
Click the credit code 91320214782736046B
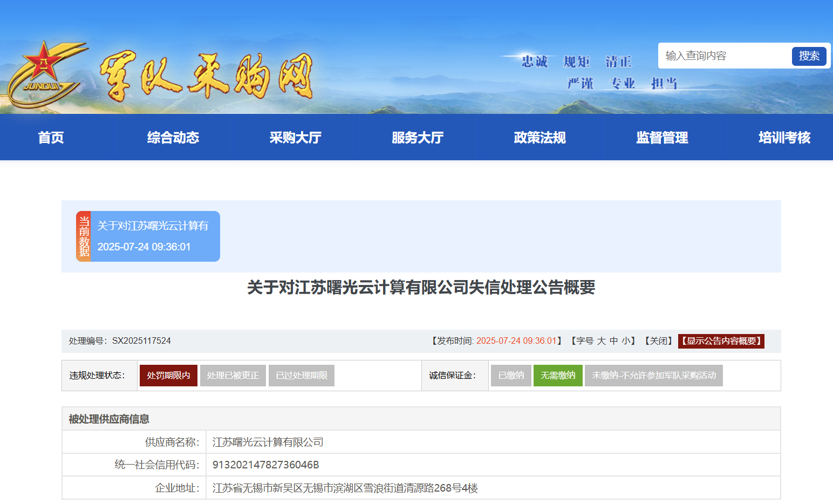tap(266, 465)
